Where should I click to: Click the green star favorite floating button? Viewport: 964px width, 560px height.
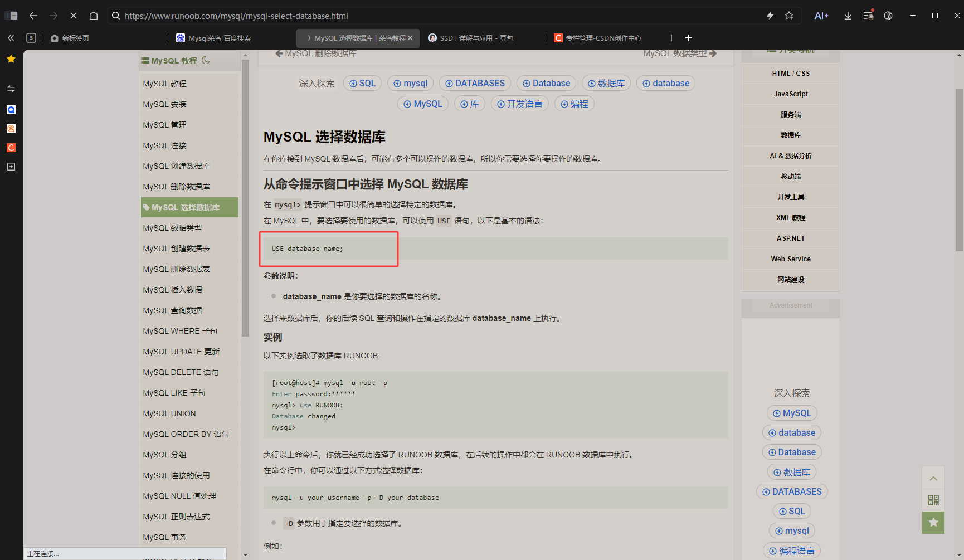pos(933,523)
